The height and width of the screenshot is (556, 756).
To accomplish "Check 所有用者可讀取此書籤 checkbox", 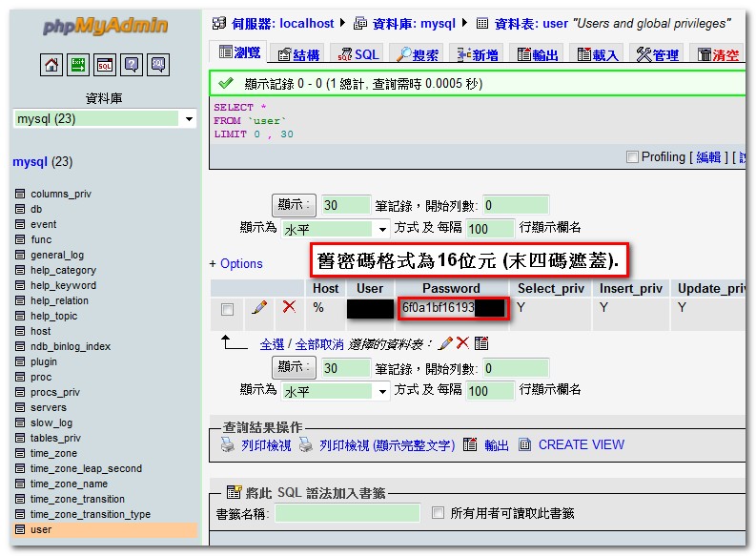I will (x=438, y=513).
